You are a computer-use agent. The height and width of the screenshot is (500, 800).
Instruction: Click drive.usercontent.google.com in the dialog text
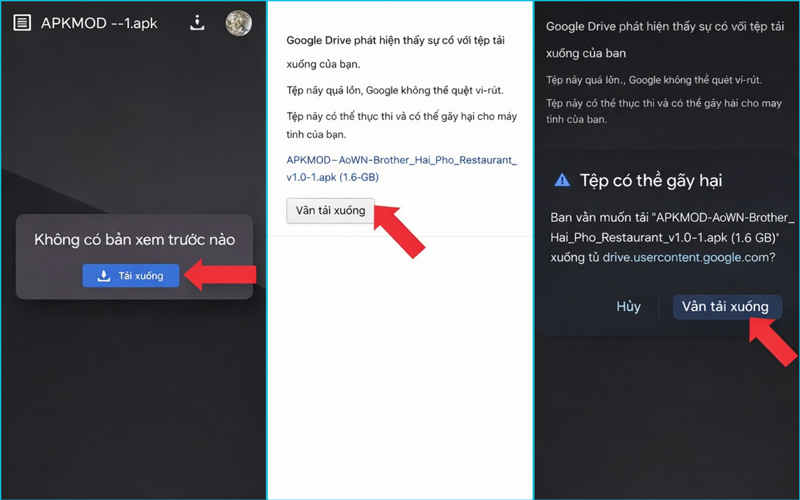click(x=688, y=257)
